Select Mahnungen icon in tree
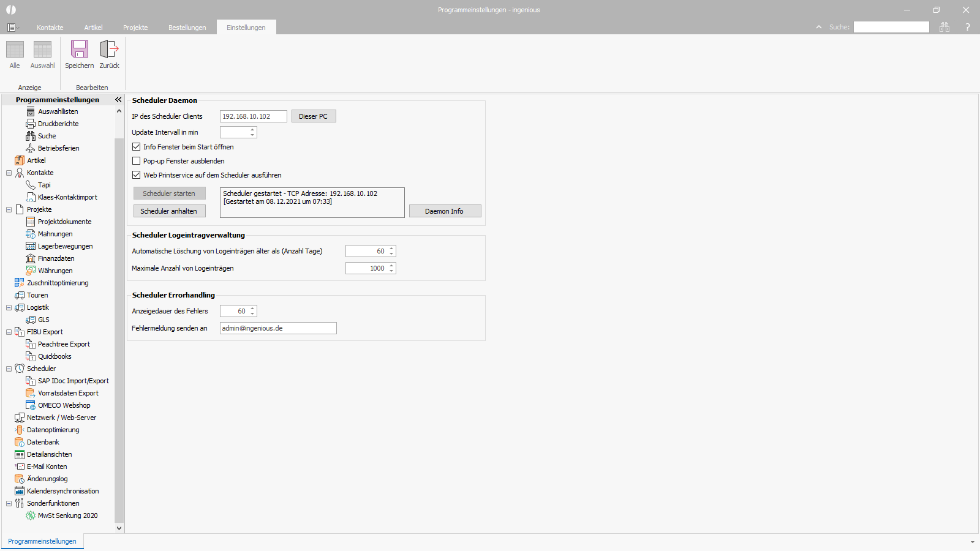 click(31, 234)
